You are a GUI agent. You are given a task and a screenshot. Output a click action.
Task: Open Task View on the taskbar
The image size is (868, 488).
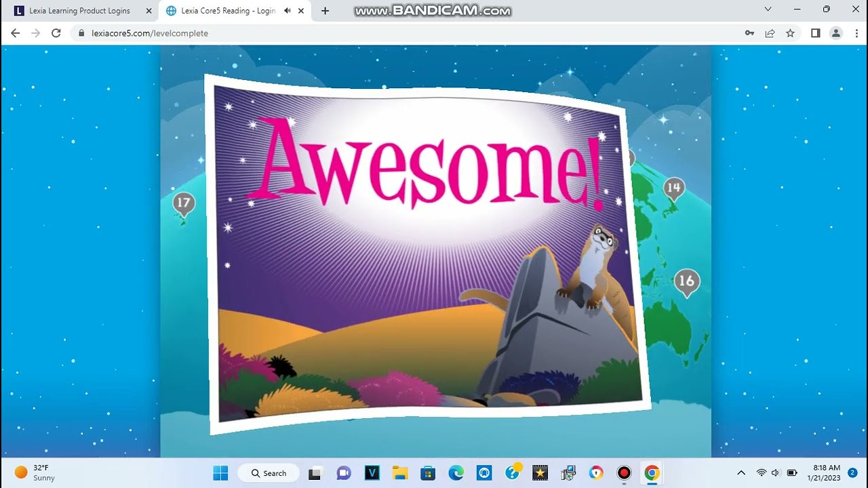point(315,473)
